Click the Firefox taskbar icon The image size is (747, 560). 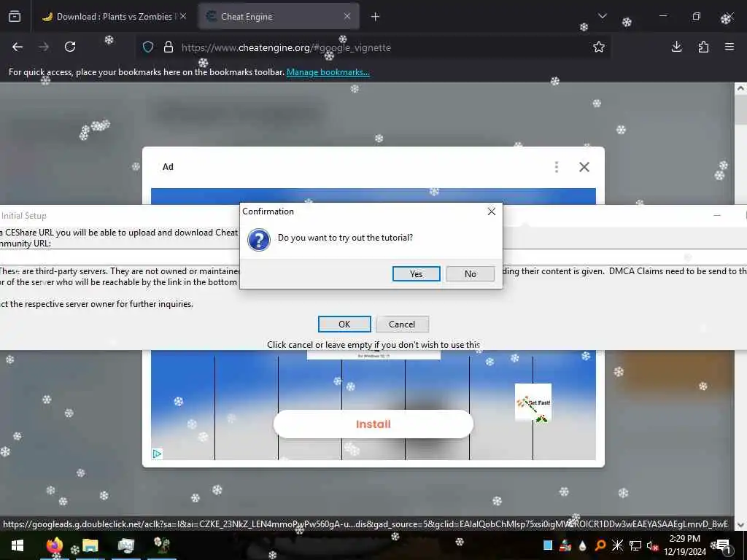(54, 545)
